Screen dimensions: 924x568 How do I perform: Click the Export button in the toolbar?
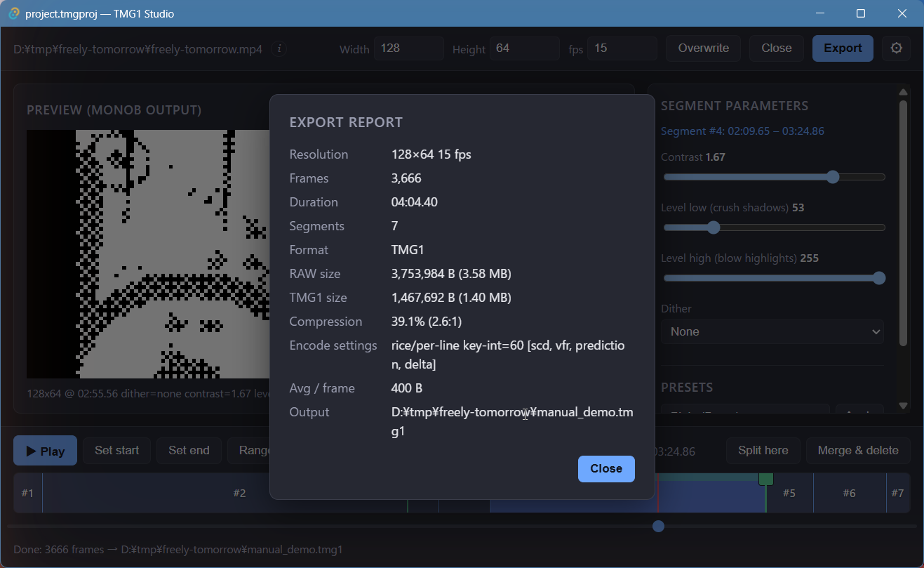843,48
